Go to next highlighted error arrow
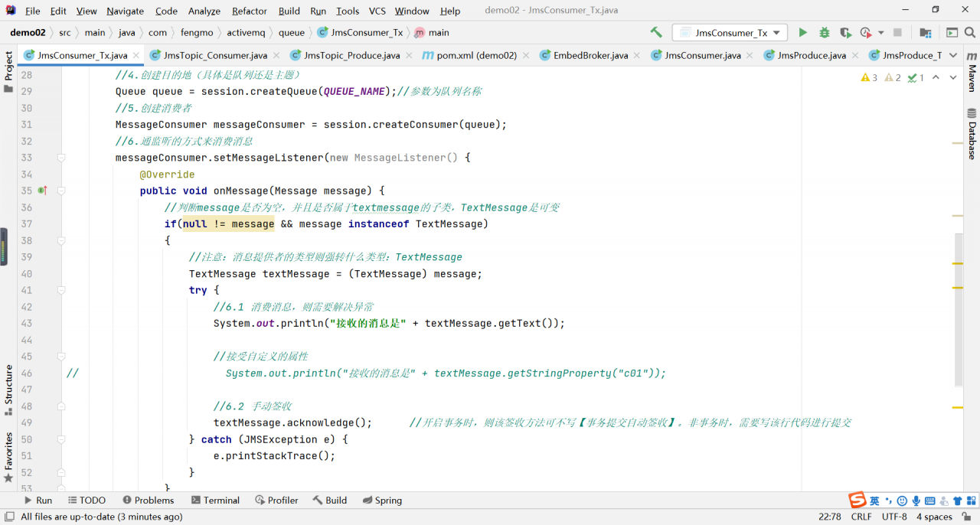 [953, 77]
